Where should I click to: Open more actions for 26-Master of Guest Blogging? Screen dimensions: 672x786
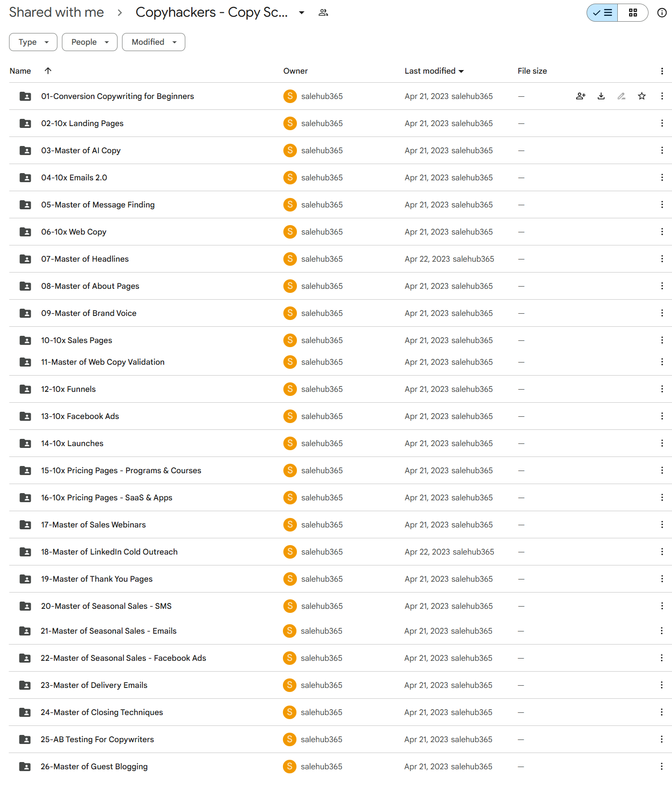coord(662,766)
